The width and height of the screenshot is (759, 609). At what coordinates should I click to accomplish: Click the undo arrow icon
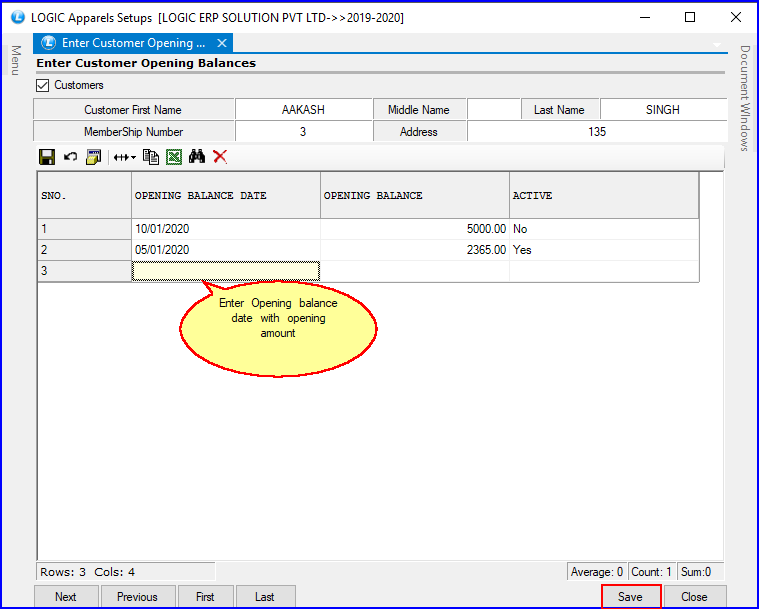pos(70,157)
